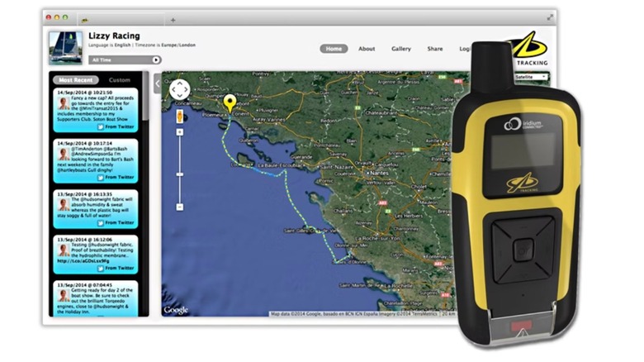Collapse the sidebar with the left chevron
644x362 pixels.
(x=158, y=83)
